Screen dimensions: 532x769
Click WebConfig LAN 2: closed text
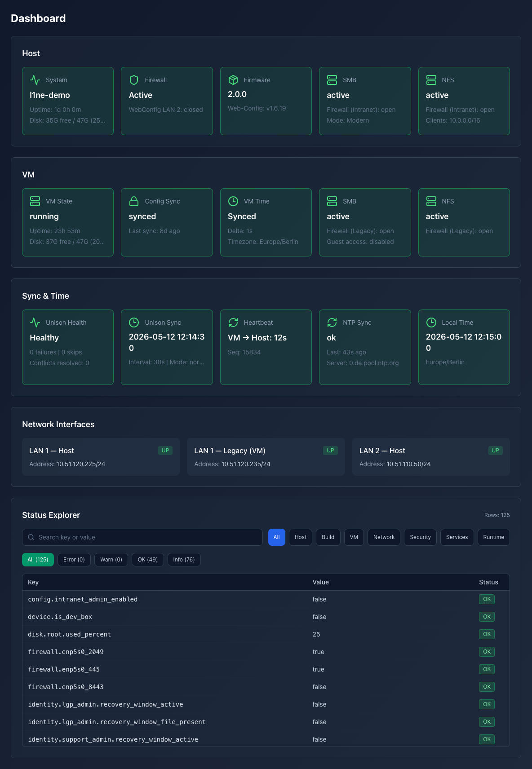coord(166,110)
